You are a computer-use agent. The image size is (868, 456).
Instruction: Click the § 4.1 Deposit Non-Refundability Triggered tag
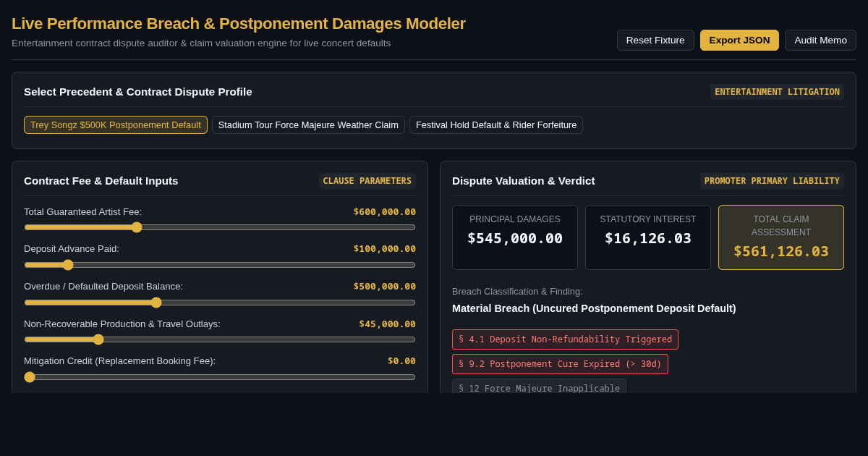[x=565, y=339]
